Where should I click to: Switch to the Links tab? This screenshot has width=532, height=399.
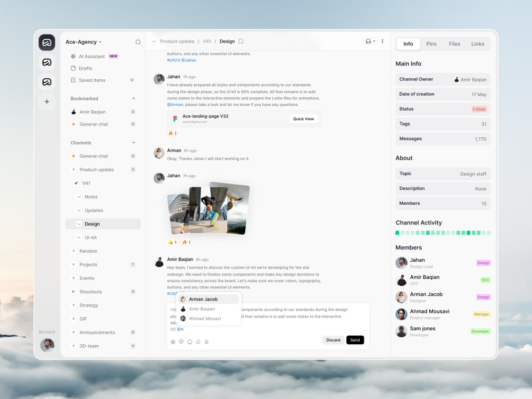(x=477, y=44)
